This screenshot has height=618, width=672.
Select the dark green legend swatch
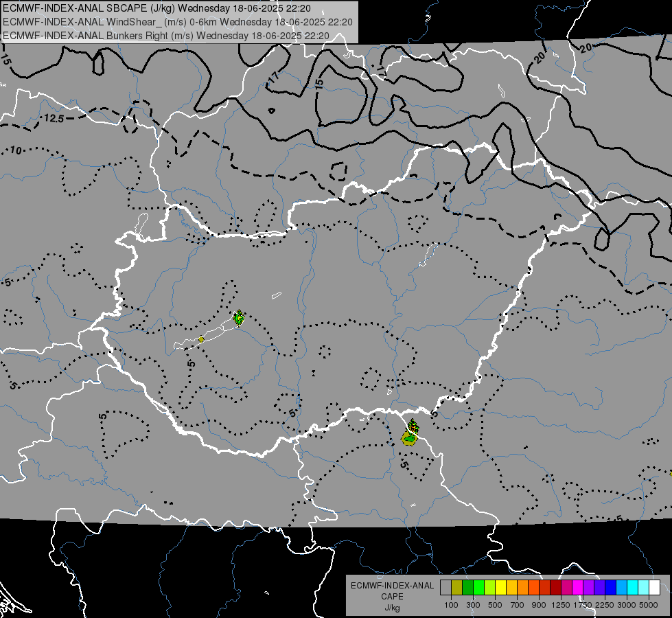pos(467,588)
